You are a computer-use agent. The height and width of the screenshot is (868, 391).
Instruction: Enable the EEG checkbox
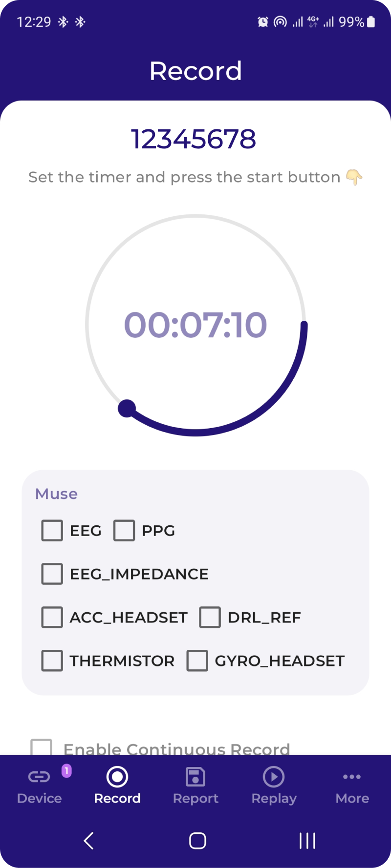coord(52,531)
